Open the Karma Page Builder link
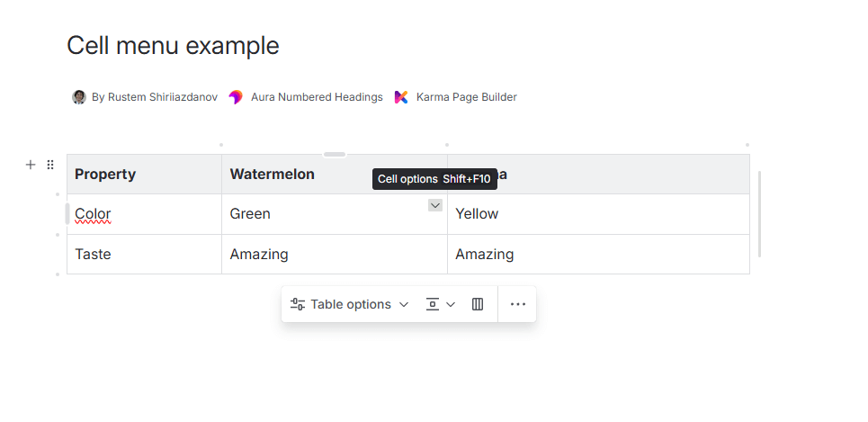Screen dimensions: 868x422 [x=466, y=97]
